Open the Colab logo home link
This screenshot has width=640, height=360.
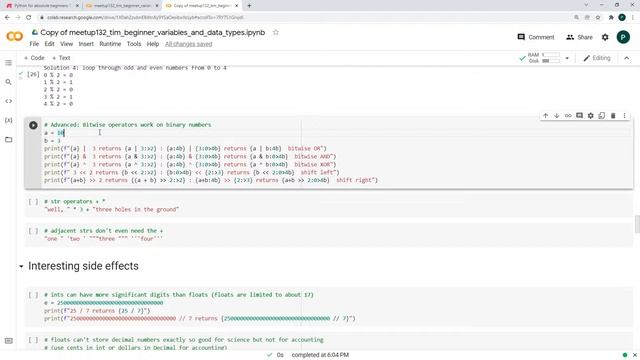pyautogui.click(x=15, y=37)
